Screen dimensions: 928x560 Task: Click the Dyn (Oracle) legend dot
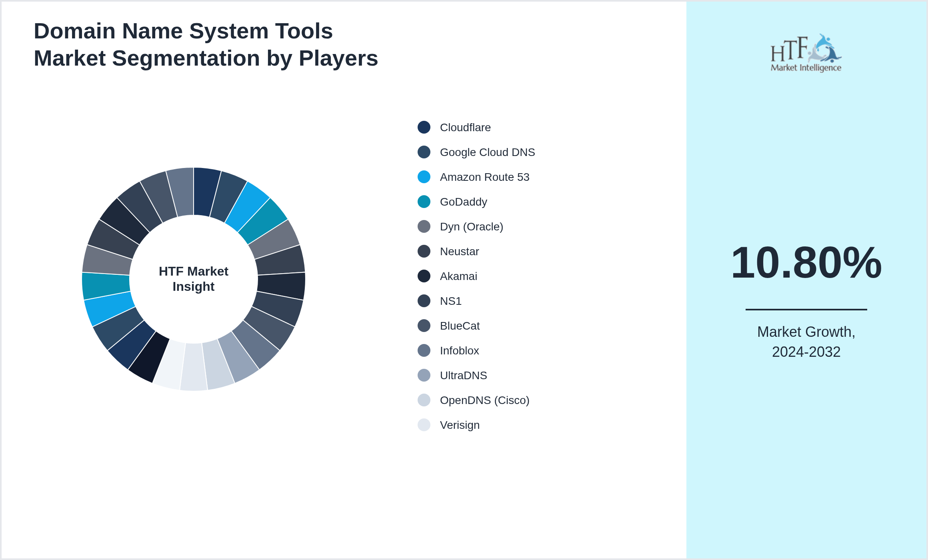(x=424, y=226)
